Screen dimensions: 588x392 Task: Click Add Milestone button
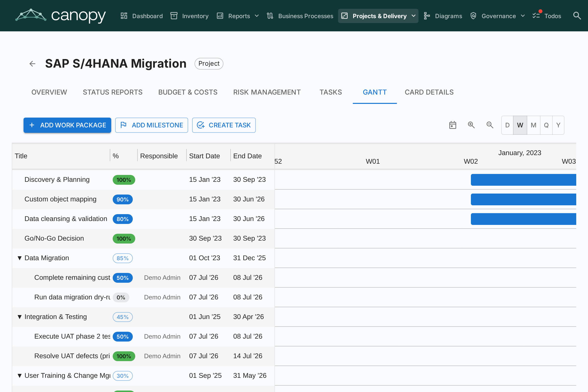(x=151, y=125)
